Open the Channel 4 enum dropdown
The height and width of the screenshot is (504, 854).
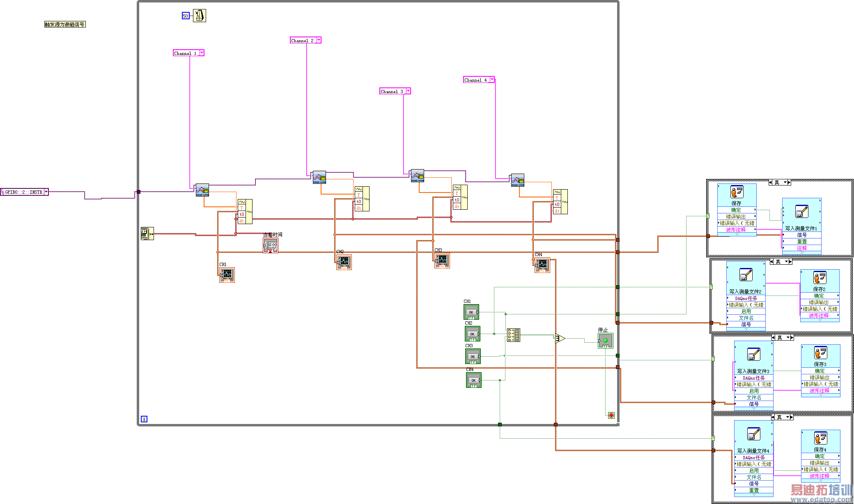click(x=492, y=80)
